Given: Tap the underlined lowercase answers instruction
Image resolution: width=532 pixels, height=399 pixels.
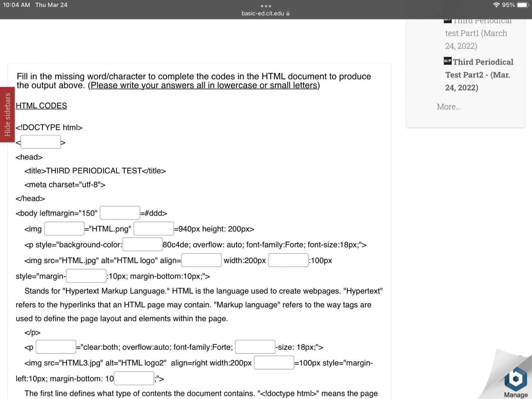Looking at the screenshot, I should pyautogui.click(x=204, y=85).
